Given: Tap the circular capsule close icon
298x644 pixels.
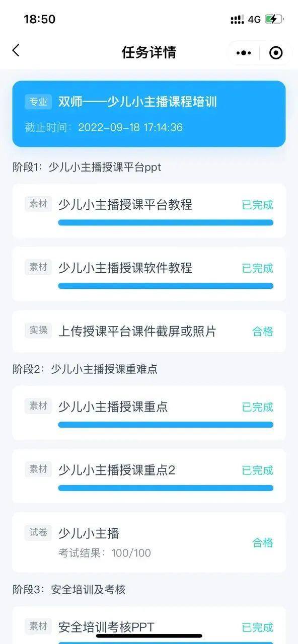Looking at the screenshot, I should (x=274, y=52).
